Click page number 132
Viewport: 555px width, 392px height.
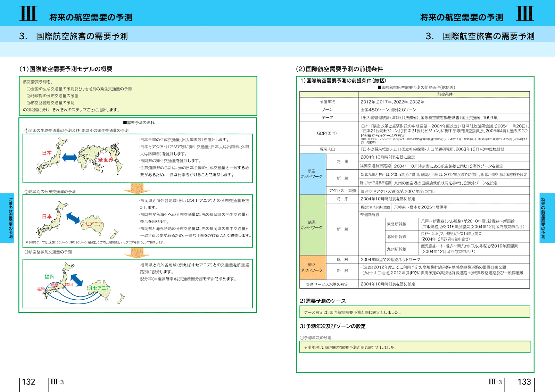[28, 382]
